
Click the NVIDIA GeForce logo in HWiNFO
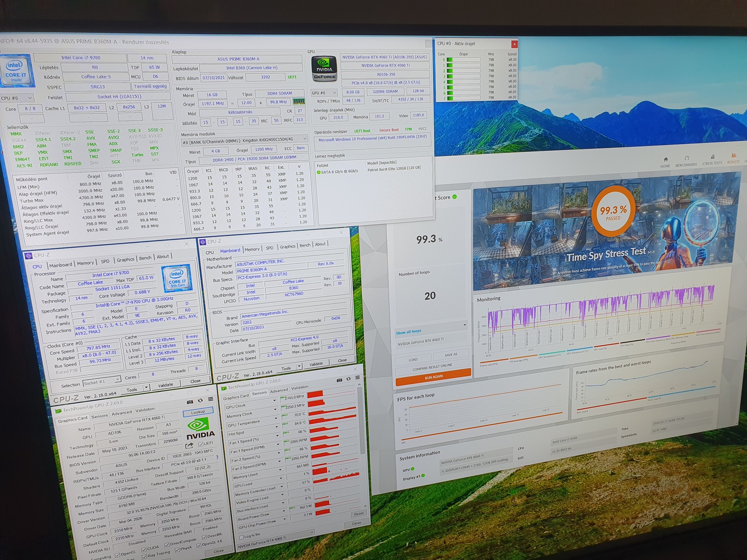[x=324, y=69]
